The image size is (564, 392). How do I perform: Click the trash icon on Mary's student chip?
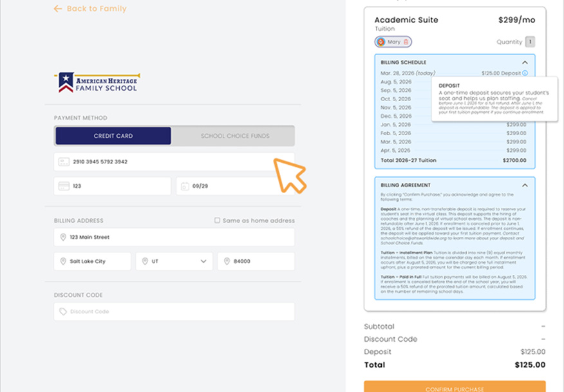coord(406,42)
